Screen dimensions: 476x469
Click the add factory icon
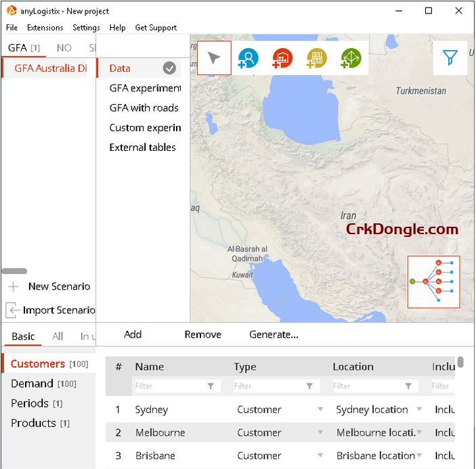pyautogui.click(x=316, y=58)
